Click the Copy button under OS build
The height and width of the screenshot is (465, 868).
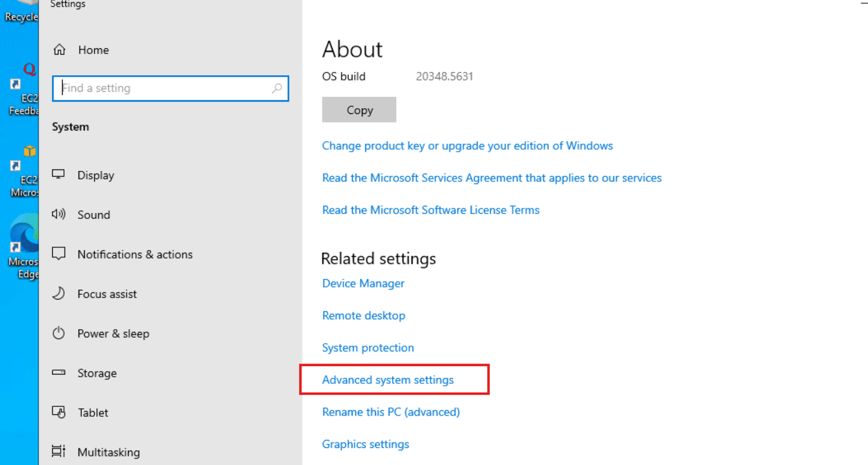359,109
